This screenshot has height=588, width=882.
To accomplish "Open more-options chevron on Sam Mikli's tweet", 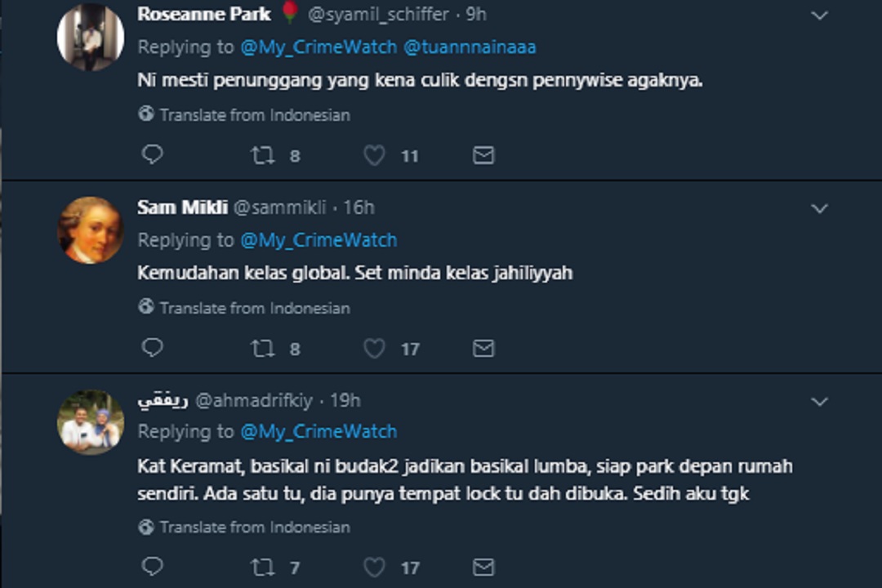I will pos(819,209).
